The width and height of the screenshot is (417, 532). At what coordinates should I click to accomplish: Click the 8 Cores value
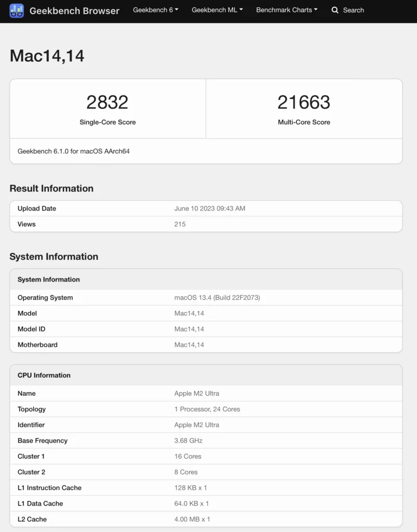coord(186,472)
